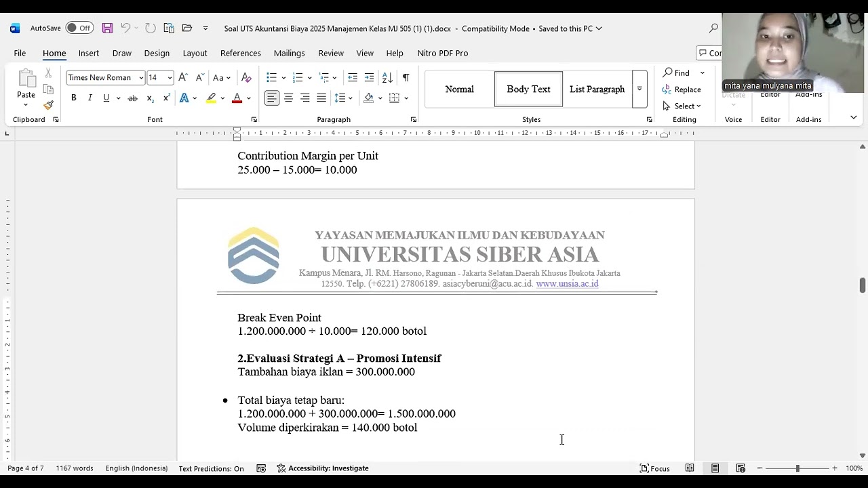
Task: Adjust the zoom slider handle
Action: [797, 468]
